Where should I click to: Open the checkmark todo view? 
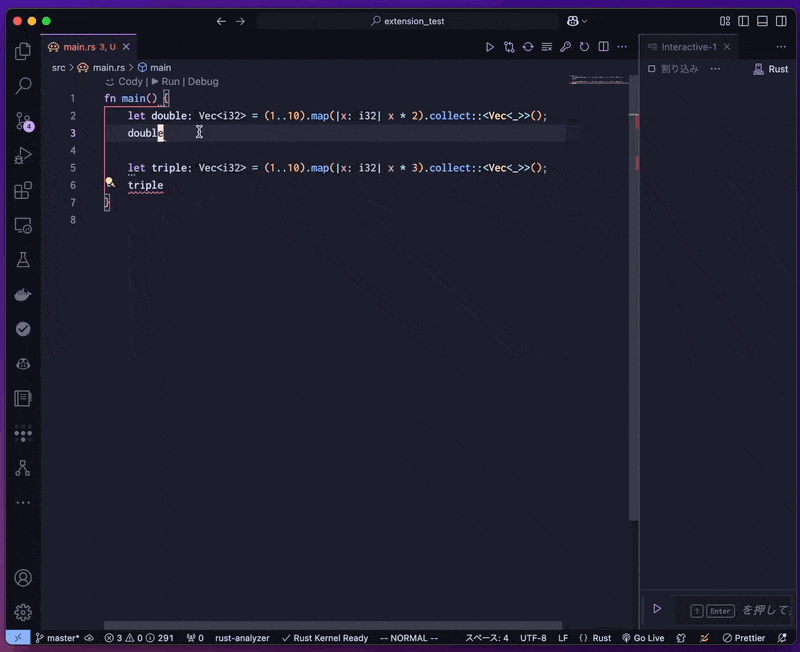(23, 329)
